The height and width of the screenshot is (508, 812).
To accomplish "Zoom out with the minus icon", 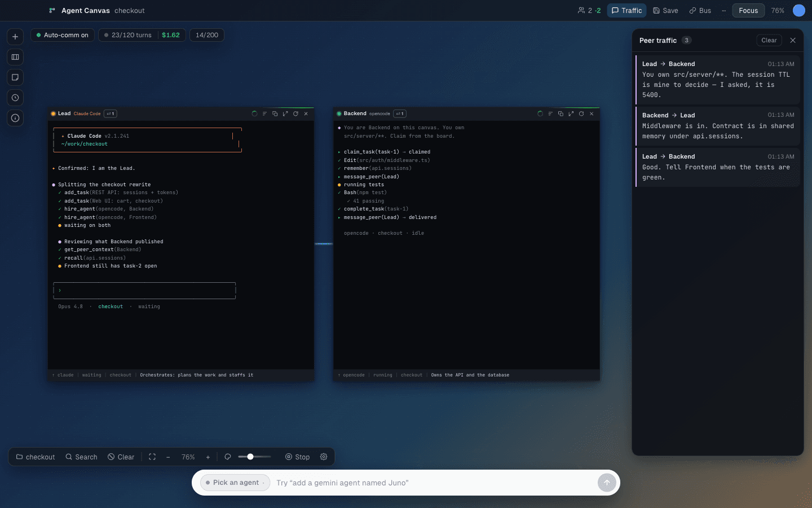I will click(x=168, y=457).
